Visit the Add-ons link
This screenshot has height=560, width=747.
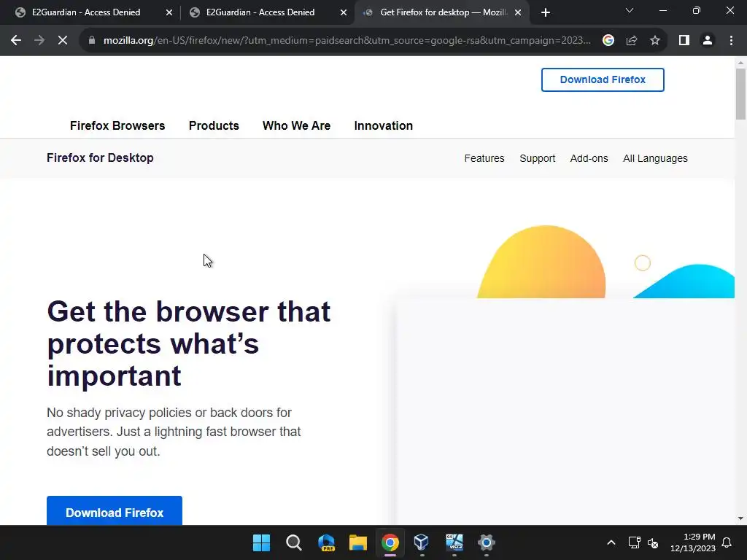tap(589, 158)
